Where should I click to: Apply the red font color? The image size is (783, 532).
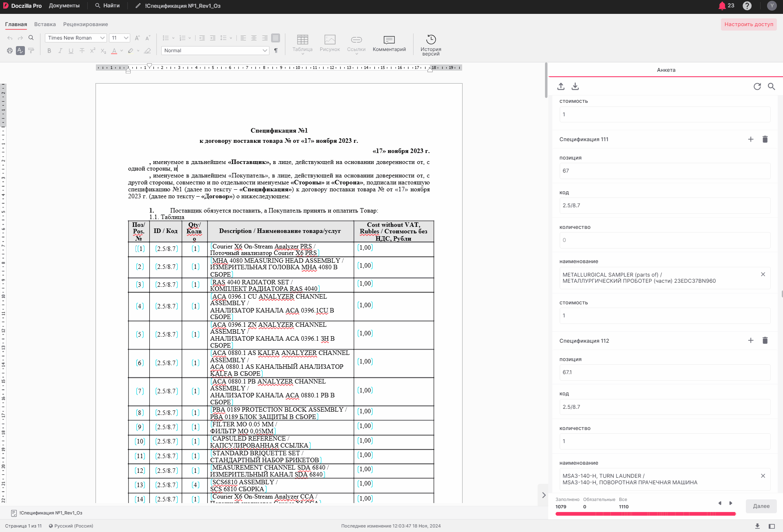coord(114,51)
